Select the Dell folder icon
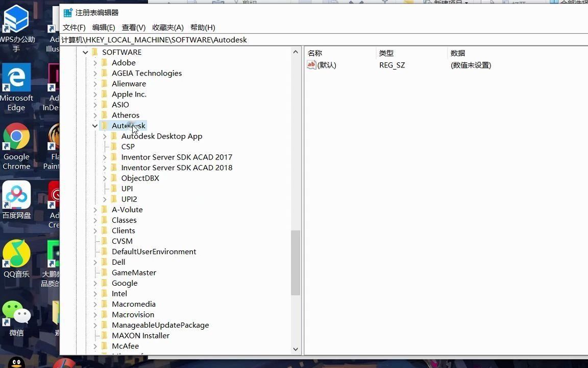This screenshot has width=588, height=368. pyautogui.click(x=105, y=263)
